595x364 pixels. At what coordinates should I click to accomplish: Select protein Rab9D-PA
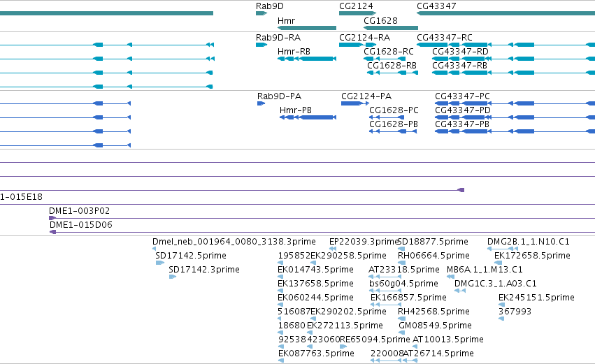point(279,96)
